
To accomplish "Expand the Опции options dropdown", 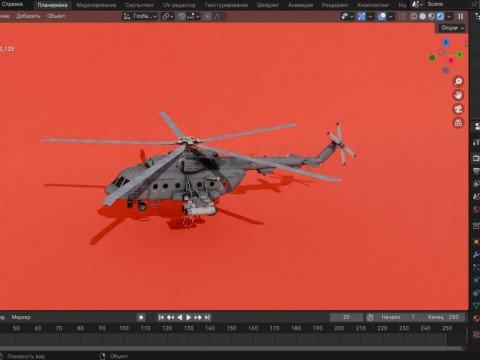I will pos(452,28).
